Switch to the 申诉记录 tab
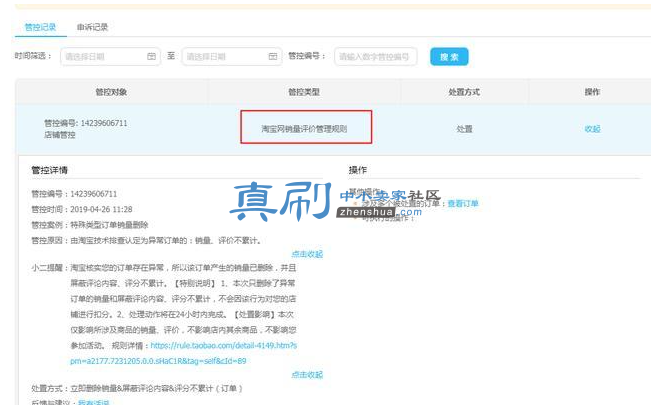671x405 pixels. [92, 27]
